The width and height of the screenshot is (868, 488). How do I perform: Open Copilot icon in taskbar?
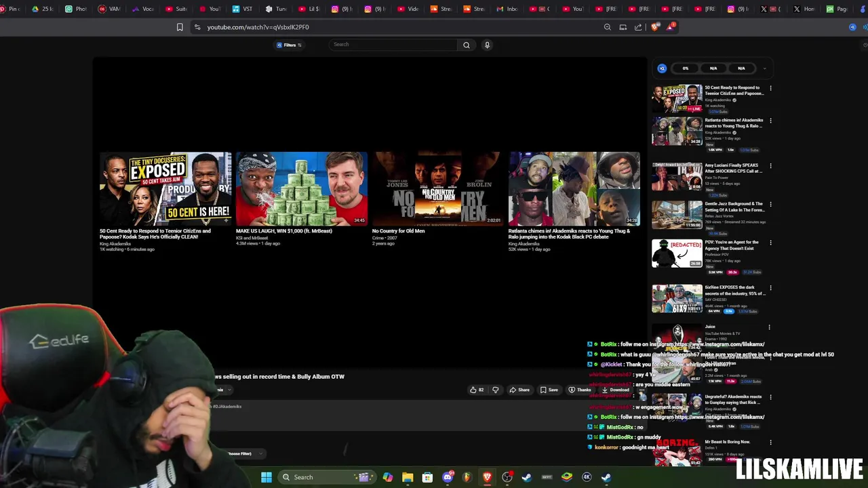(387, 477)
